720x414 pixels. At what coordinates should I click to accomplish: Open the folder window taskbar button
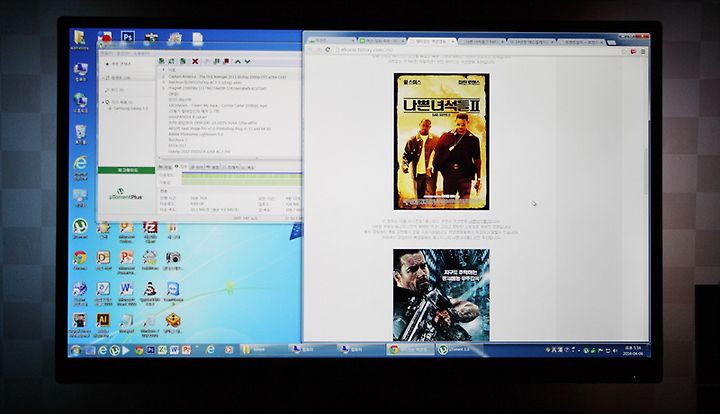coord(264,350)
